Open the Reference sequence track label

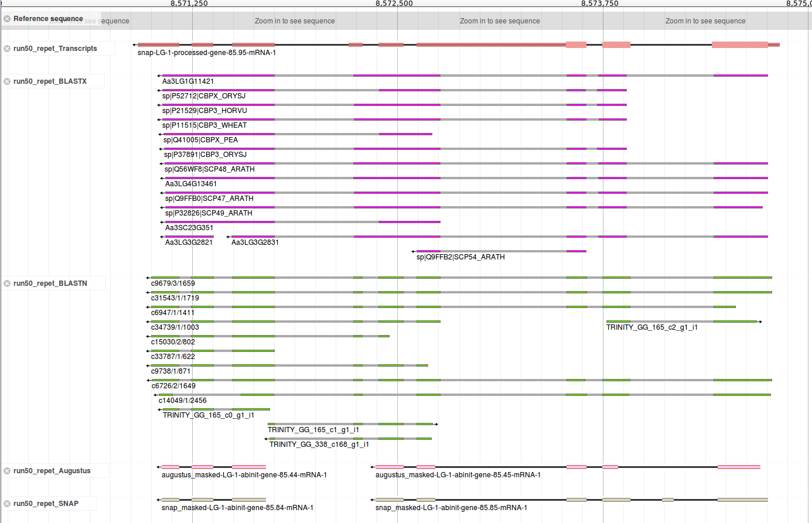coord(48,19)
